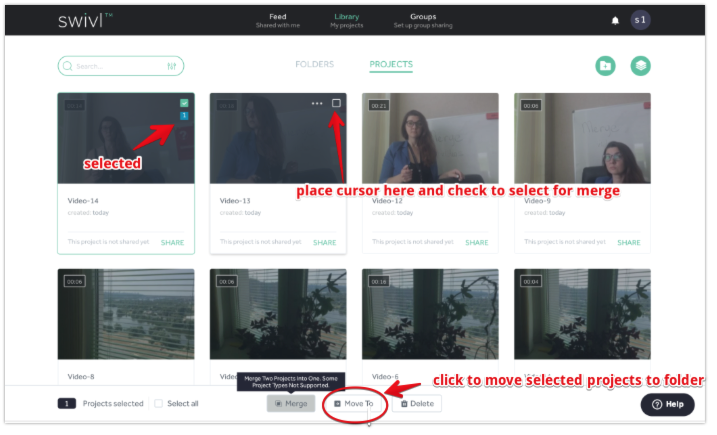Viewport: 717px width, 435px height.
Task: Click the Move To button
Action: click(354, 404)
